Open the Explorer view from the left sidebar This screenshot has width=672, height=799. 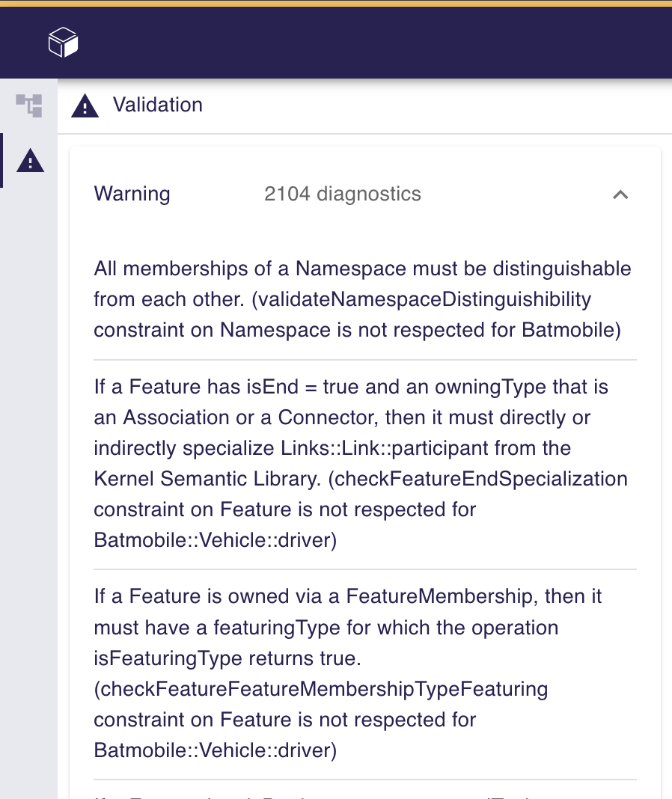pos(29,105)
